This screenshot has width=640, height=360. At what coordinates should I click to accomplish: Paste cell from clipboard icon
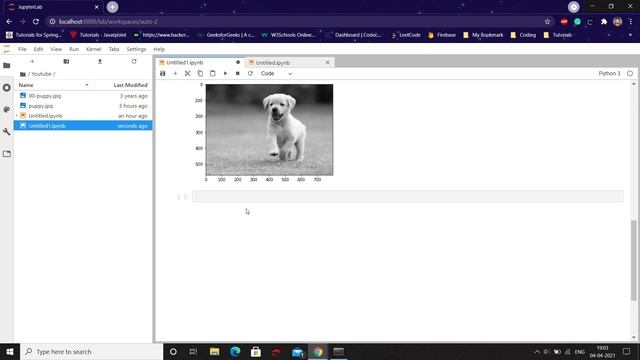[x=213, y=73]
